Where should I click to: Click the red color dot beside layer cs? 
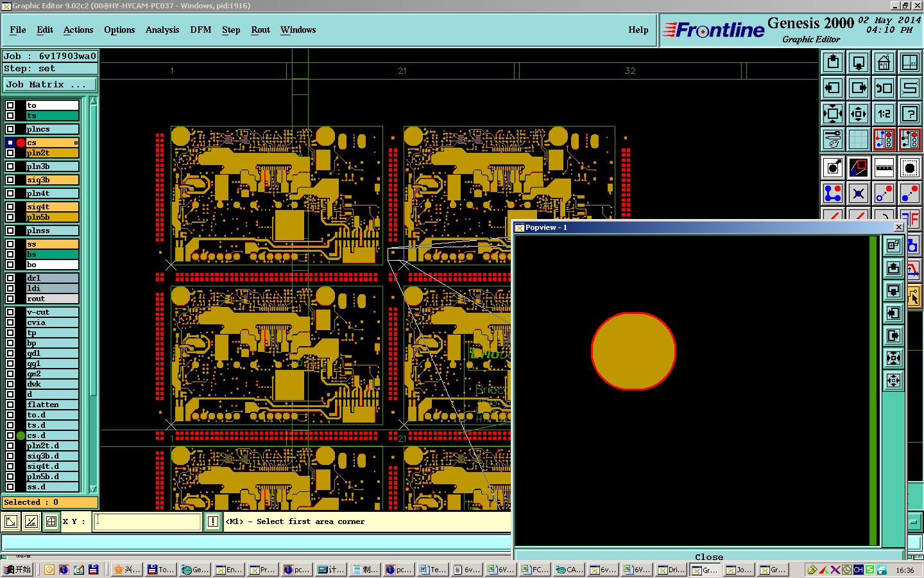21,143
